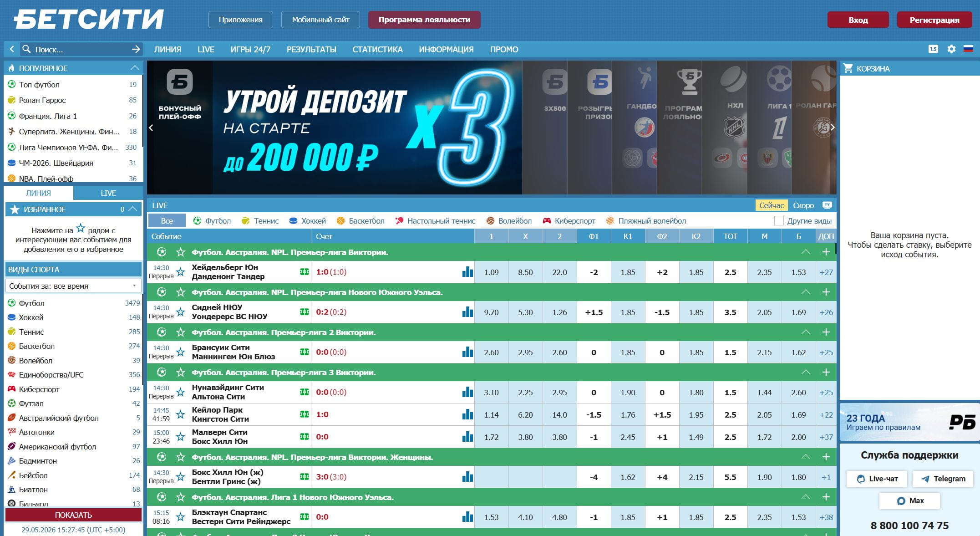Focus the Поиск search field
The height and width of the screenshot is (536, 980).
82,49
